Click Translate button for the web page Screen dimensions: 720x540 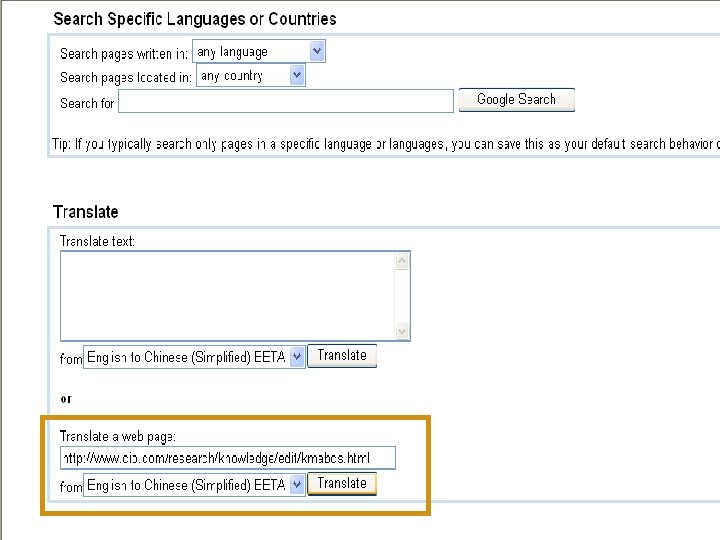point(342,484)
